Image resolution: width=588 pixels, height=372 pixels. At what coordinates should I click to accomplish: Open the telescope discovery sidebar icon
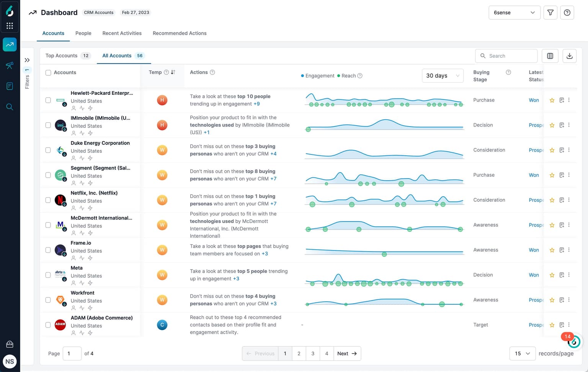[10, 65]
